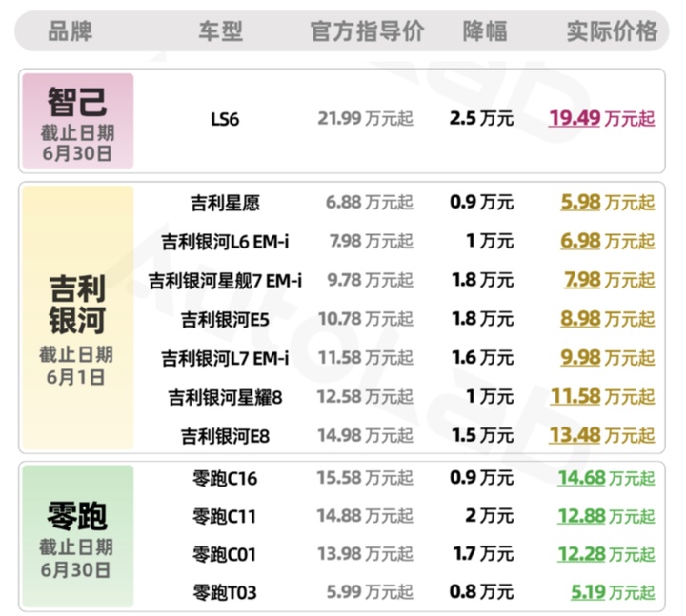Click the 14.88 万元起 guide price
686x616 pixels.
click(x=365, y=515)
